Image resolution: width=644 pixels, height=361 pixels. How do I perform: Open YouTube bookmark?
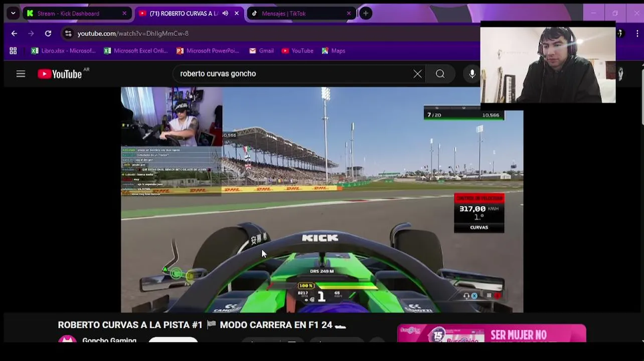[x=297, y=51]
